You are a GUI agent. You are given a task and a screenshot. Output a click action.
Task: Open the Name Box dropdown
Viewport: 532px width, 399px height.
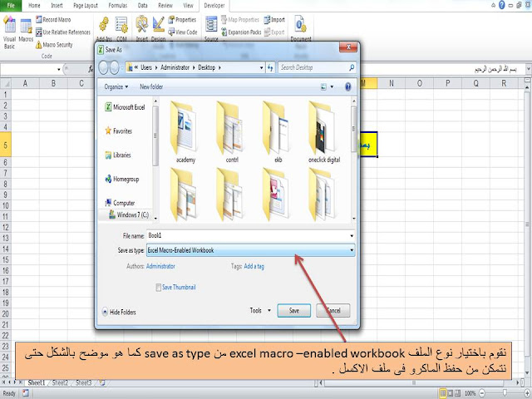coord(59,69)
